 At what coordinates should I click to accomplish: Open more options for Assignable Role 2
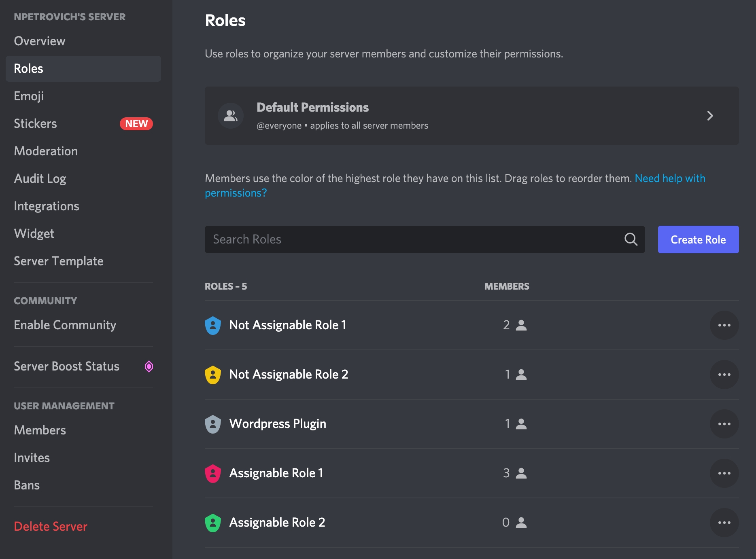[x=724, y=523]
